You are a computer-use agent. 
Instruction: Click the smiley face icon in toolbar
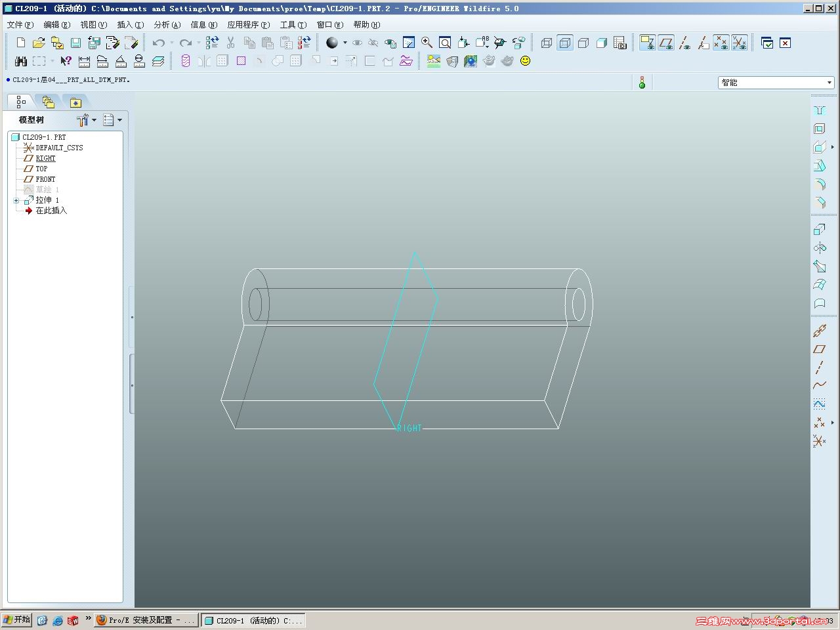tap(525, 61)
